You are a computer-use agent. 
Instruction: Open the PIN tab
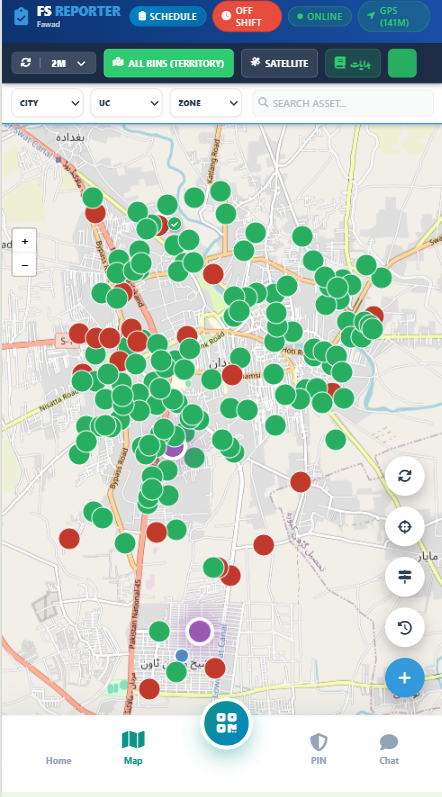[319, 750]
